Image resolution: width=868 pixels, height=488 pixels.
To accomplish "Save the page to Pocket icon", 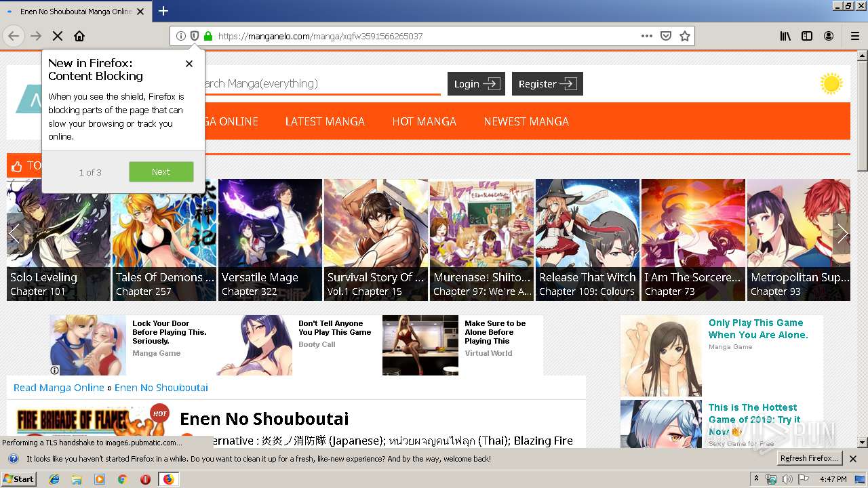I will [x=666, y=36].
